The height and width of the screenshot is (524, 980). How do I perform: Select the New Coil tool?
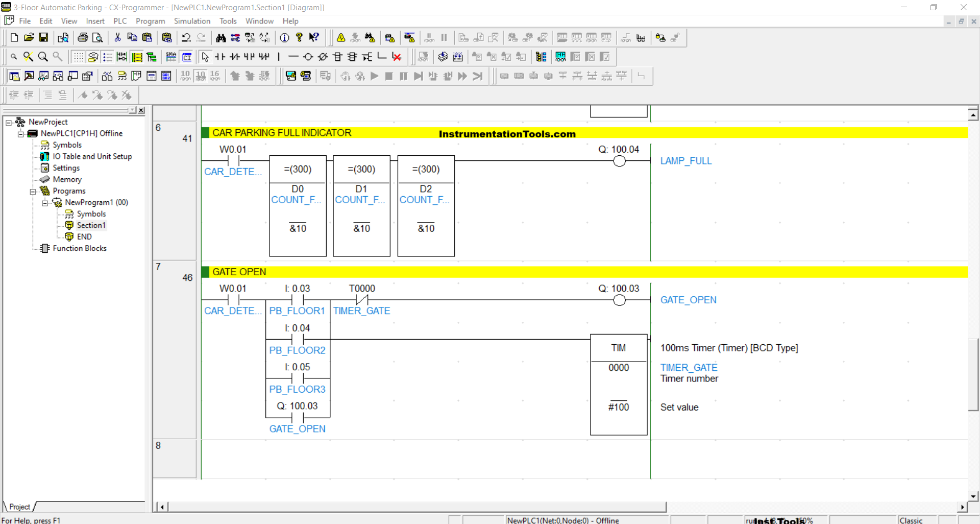tap(308, 57)
